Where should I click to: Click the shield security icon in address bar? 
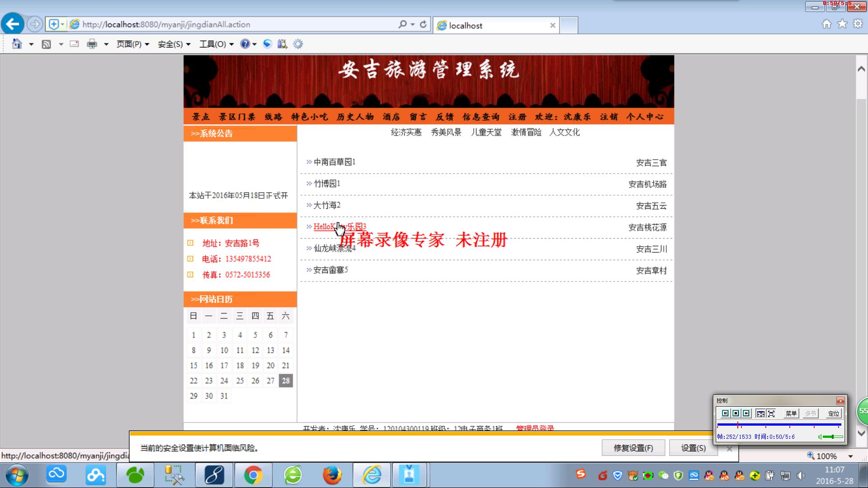point(53,24)
